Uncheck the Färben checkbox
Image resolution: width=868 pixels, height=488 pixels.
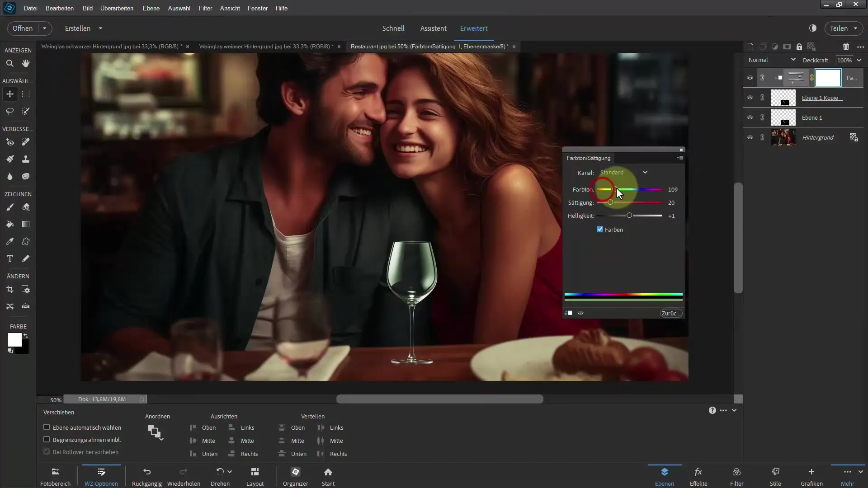(x=600, y=230)
